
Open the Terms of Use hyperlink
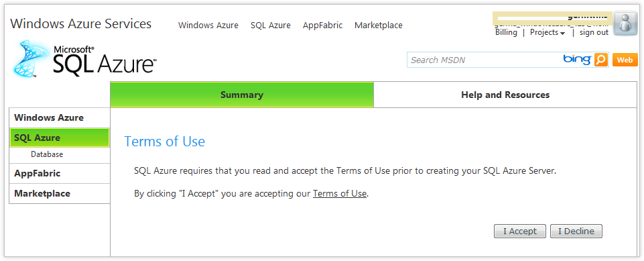pos(339,194)
